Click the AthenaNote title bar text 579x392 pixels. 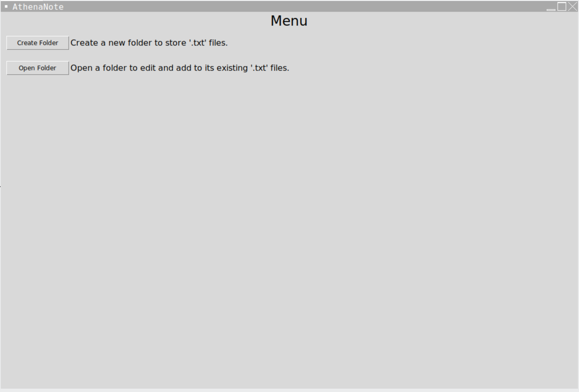(38, 7)
